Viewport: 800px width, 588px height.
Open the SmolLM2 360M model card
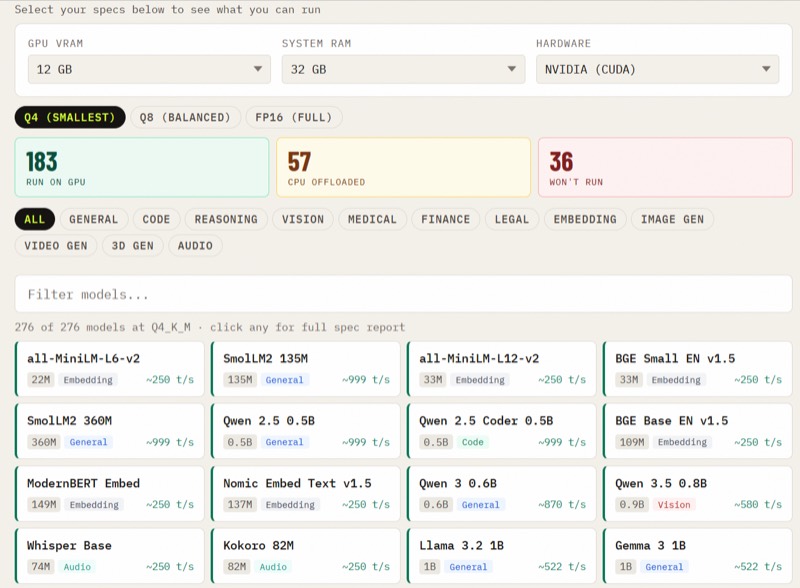tap(110, 431)
